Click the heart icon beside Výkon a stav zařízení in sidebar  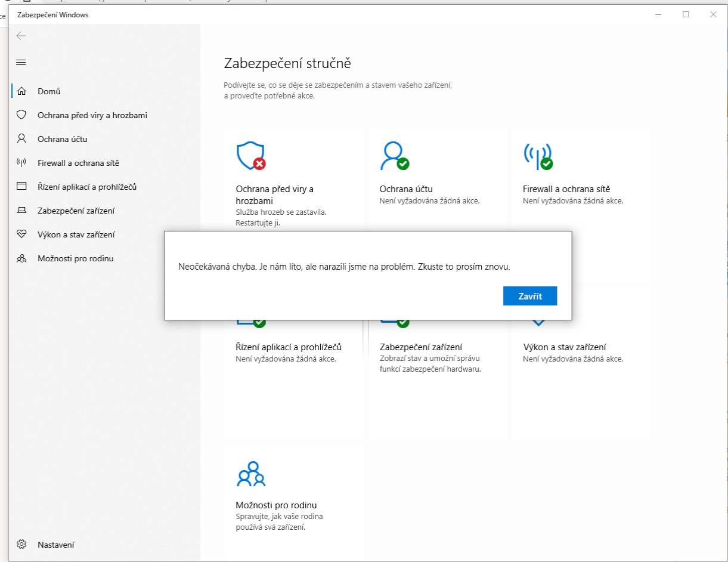pos(22,234)
